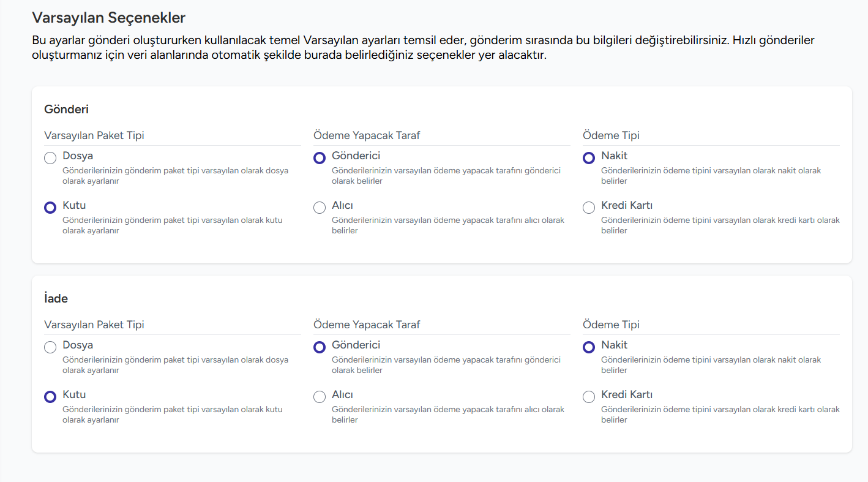The image size is (868, 482).
Task: Choose Alıcı radio under Gönderi section
Action: pos(319,208)
